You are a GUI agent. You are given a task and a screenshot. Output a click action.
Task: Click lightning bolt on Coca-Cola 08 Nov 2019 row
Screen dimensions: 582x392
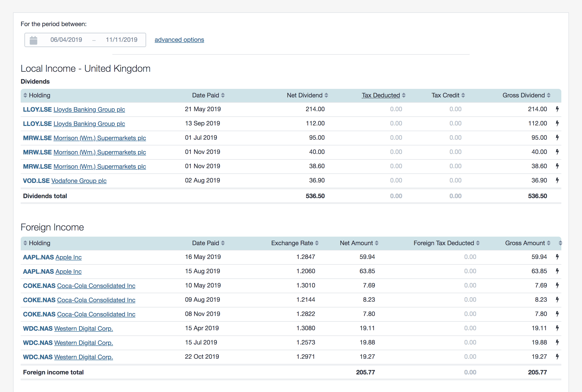click(557, 314)
